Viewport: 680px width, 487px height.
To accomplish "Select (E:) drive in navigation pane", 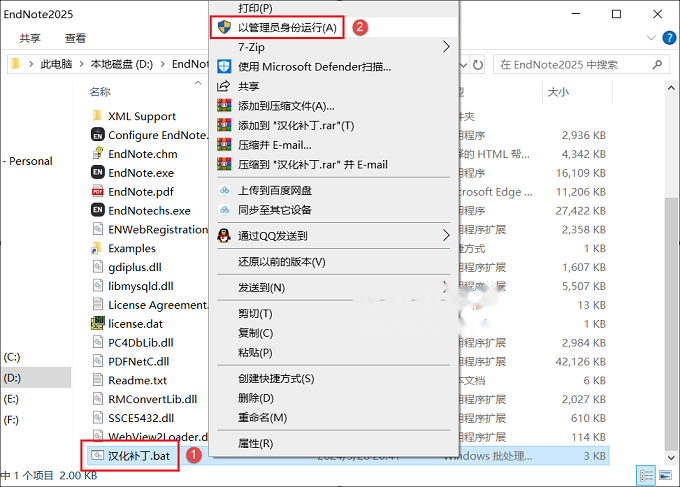I will 11,399.
